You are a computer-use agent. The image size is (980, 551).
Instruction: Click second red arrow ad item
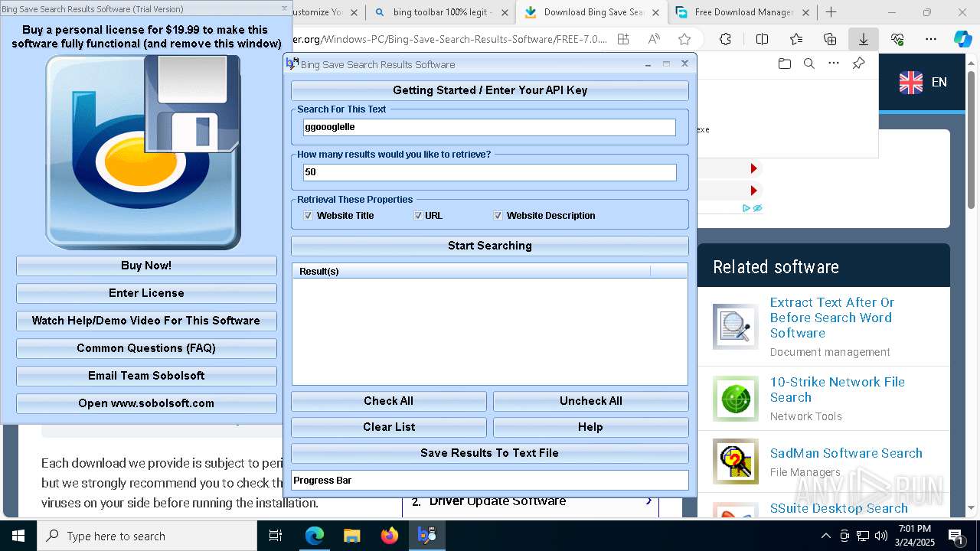point(753,191)
